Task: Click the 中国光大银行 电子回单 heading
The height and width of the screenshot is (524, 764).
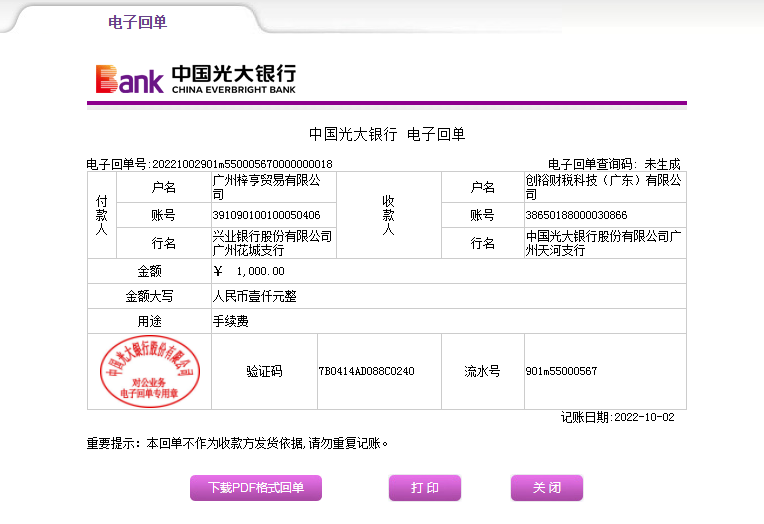Action: 387,134
